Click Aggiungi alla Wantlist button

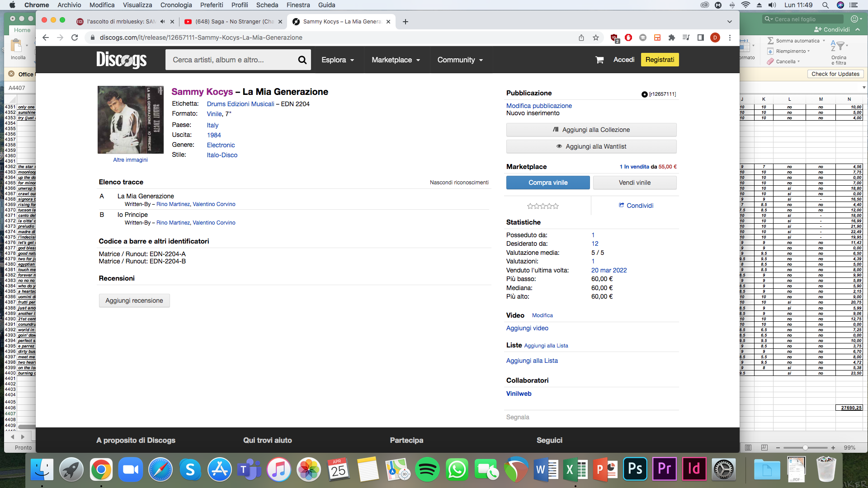[x=591, y=146]
